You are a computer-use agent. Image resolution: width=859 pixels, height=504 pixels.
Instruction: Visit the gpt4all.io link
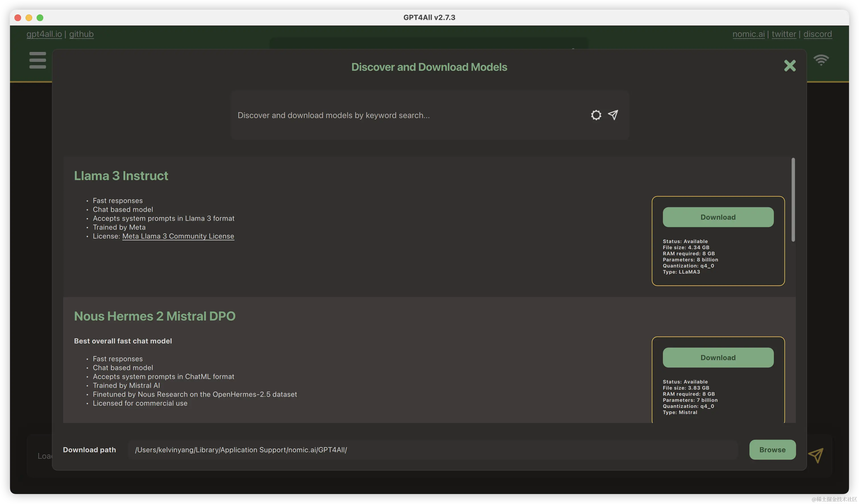click(44, 34)
